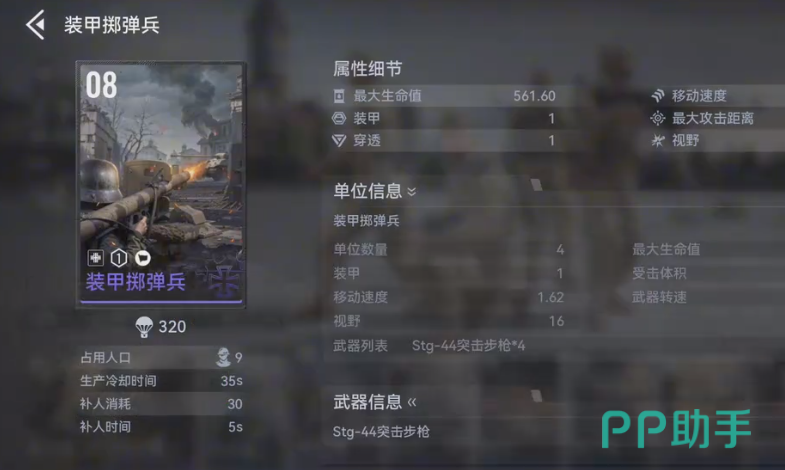The width and height of the screenshot is (785, 470).
Task: Tap the 生产冷却时间 35s row
Action: point(161,381)
